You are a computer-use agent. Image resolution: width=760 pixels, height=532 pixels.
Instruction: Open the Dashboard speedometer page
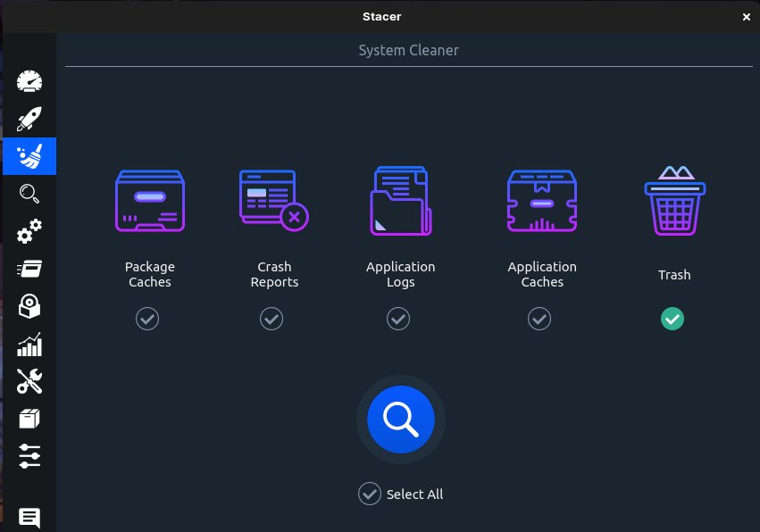click(29, 81)
